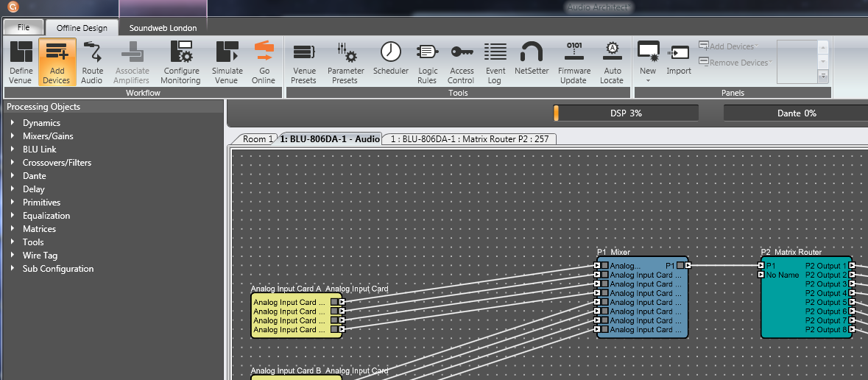Switch to Soundweb London tab
The height and width of the screenshot is (380, 868).
[x=163, y=28]
